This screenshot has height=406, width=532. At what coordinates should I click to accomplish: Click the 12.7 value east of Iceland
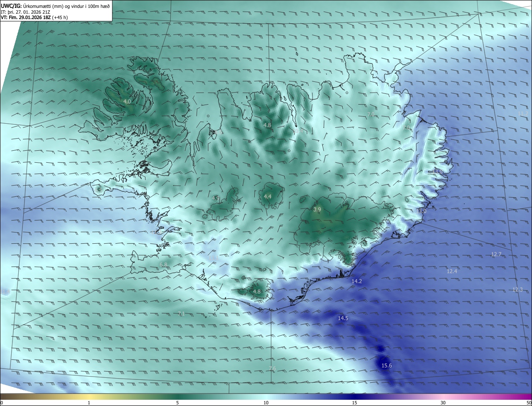pos(496,254)
